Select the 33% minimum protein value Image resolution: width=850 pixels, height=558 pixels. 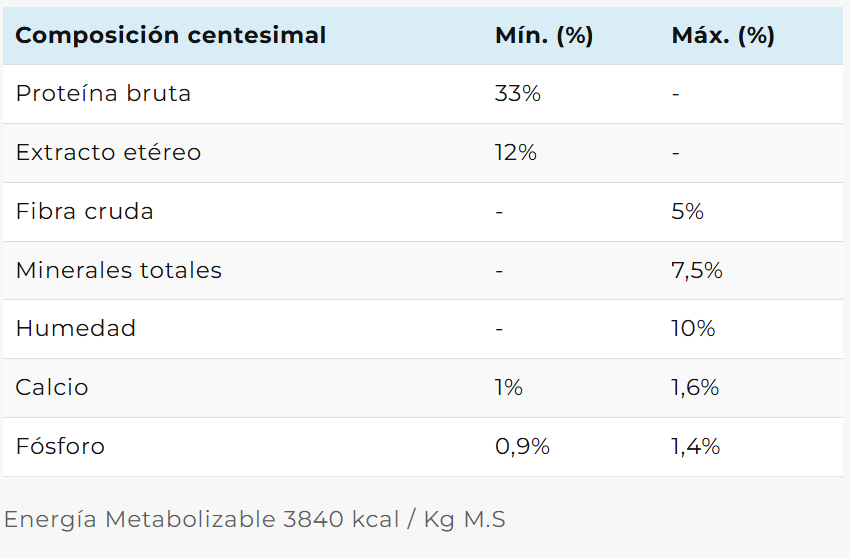tap(517, 94)
